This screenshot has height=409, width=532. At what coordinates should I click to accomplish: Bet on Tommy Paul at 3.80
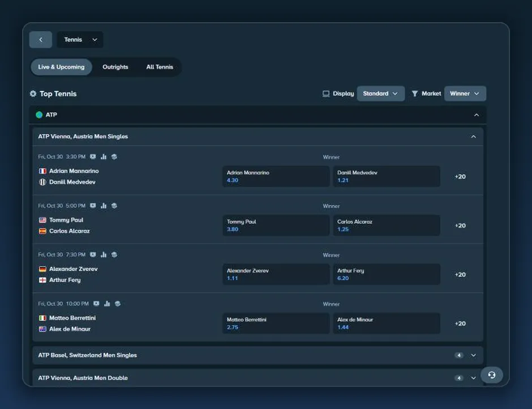pyautogui.click(x=276, y=226)
